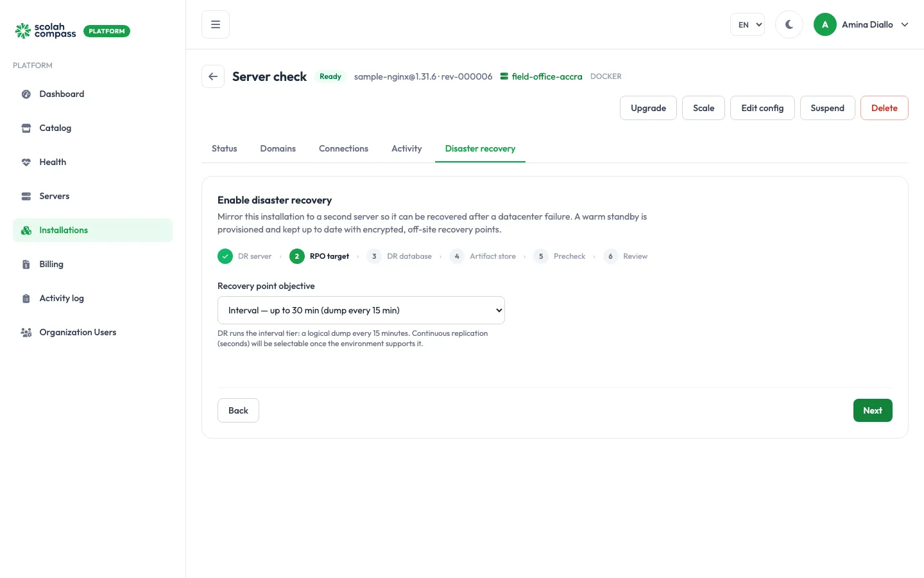Select step 4 Artifact store
924x578 pixels.
coord(484,256)
